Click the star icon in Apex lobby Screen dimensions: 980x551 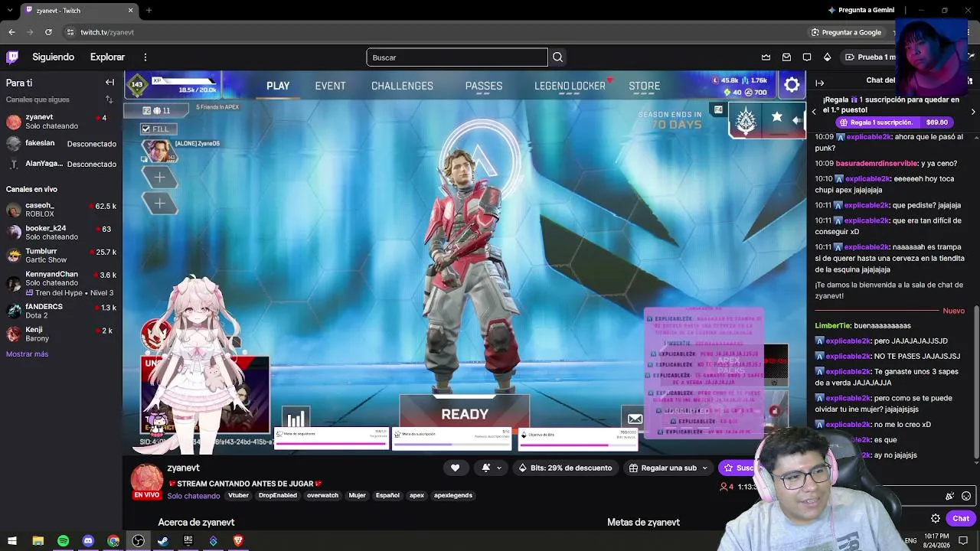click(777, 117)
